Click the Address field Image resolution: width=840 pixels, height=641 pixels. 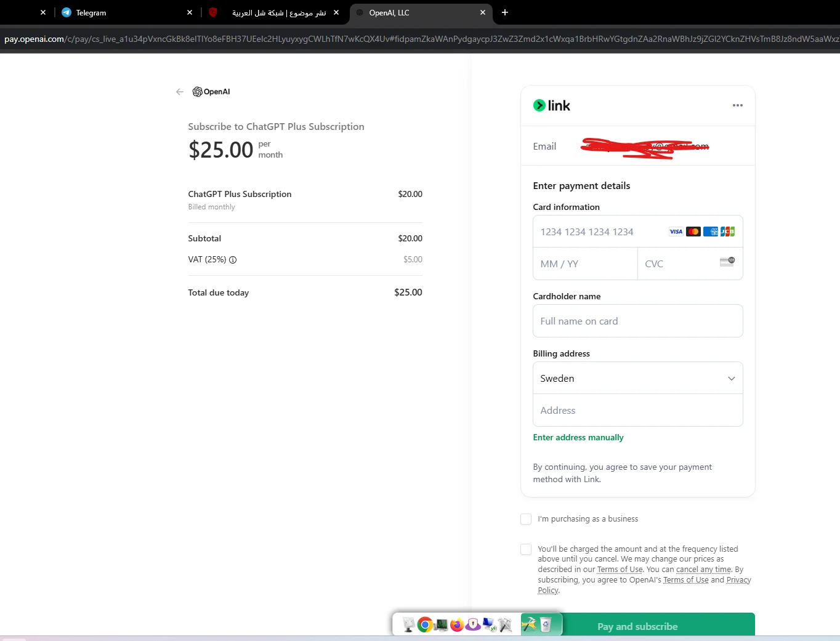click(x=637, y=410)
